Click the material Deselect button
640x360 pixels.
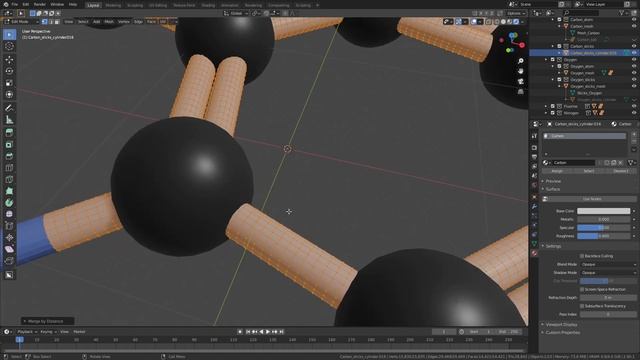[621, 171]
